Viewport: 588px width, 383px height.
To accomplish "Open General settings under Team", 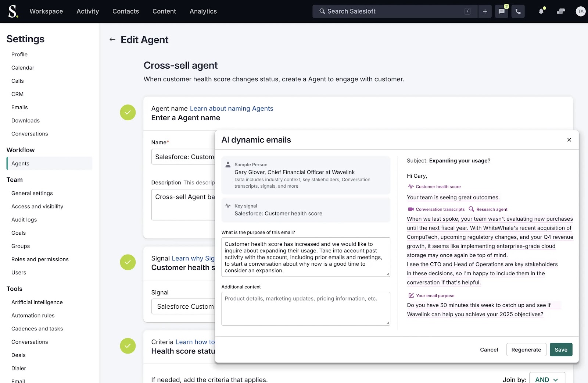I will (x=32, y=193).
